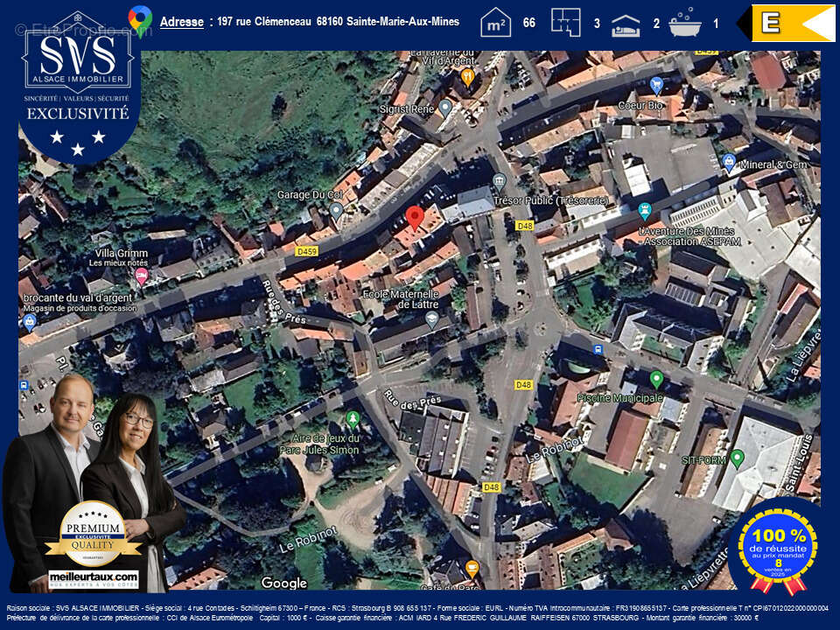840x630 pixels.
Task: Click the orange restaurant pin at the top
Action: (468, 76)
